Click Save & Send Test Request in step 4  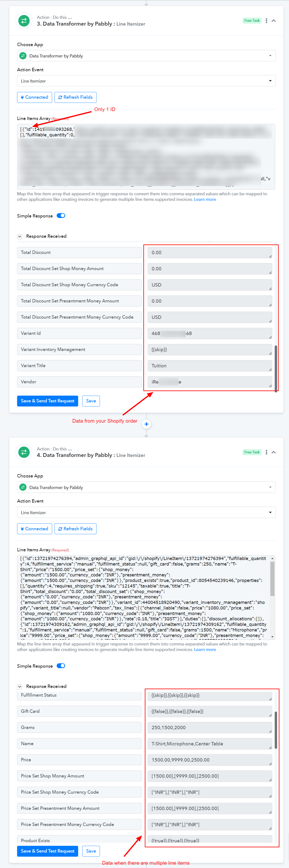[x=48, y=851]
